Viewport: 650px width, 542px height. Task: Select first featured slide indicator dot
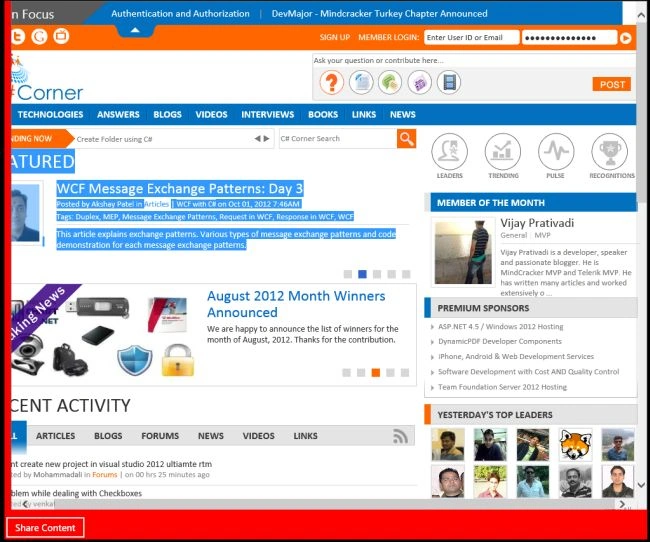(x=348, y=274)
